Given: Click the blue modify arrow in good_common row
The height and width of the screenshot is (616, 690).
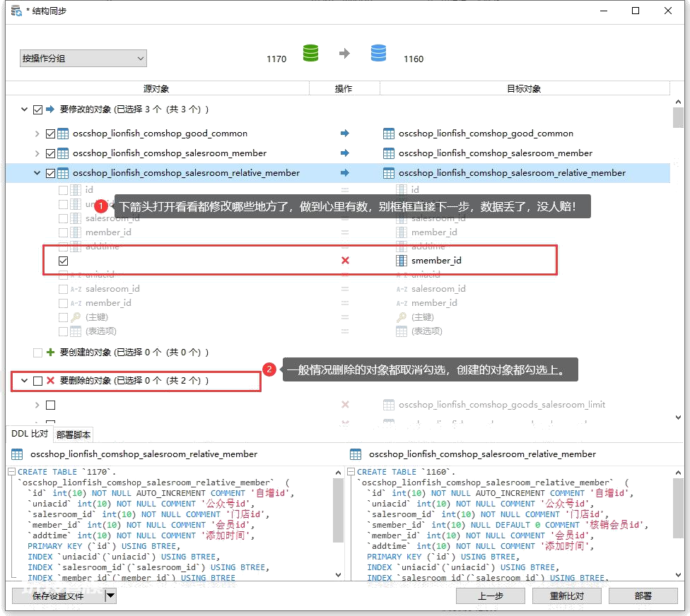Looking at the screenshot, I should click(x=345, y=134).
